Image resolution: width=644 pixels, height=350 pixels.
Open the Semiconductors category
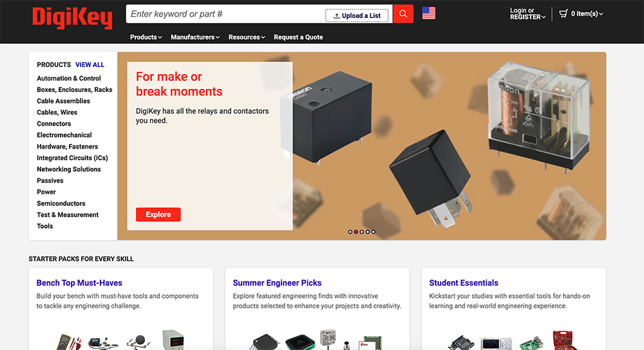click(61, 203)
